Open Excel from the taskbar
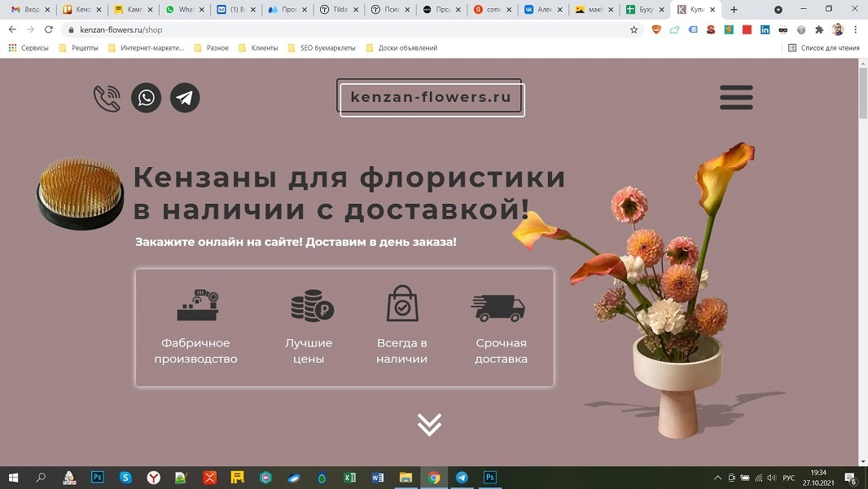Viewport: 868px width, 489px height. 349,478
